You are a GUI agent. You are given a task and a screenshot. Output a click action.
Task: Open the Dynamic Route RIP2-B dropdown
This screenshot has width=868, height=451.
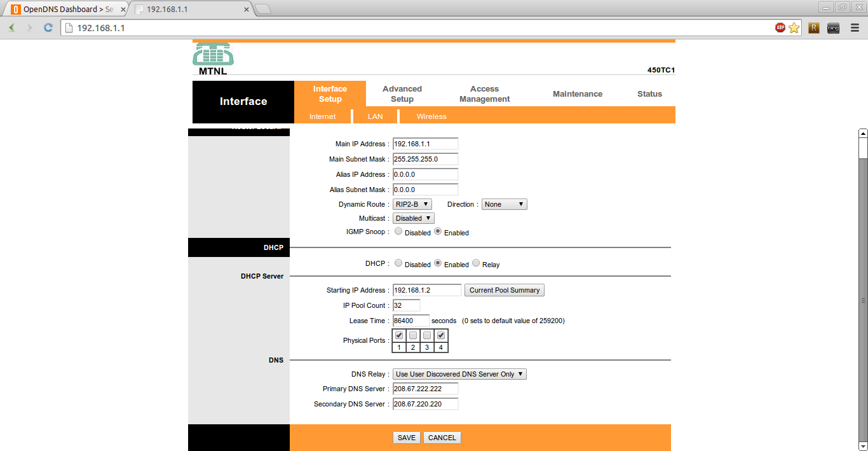point(412,204)
